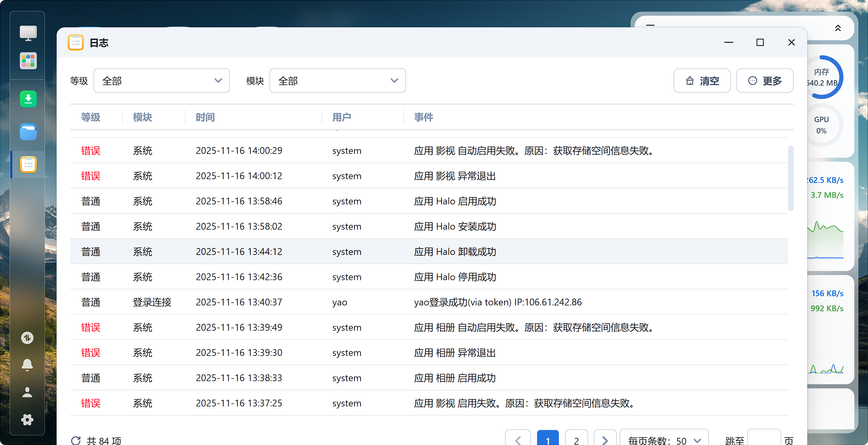This screenshot has width=868, height=445.
Task: Expand the 模块 module filter dropdown
Action: point(337,81)
